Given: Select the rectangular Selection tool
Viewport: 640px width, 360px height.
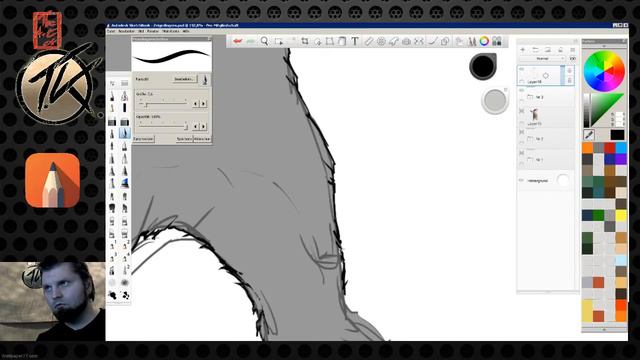Looking at the screenshot, I should coord(279,41).
